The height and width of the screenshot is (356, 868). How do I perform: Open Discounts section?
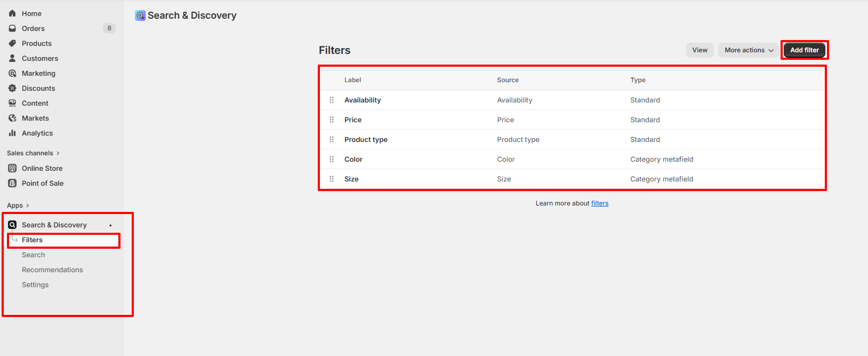click(x=38, y=88)
